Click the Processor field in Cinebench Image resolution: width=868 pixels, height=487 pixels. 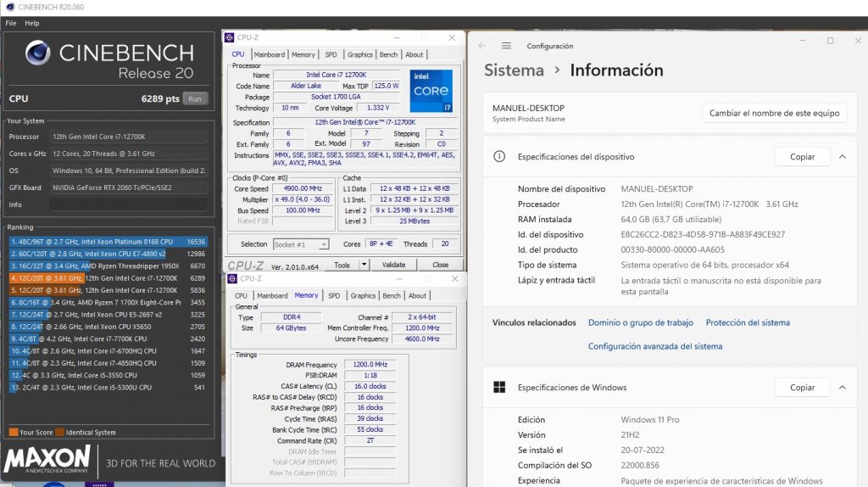click(129, 137)
